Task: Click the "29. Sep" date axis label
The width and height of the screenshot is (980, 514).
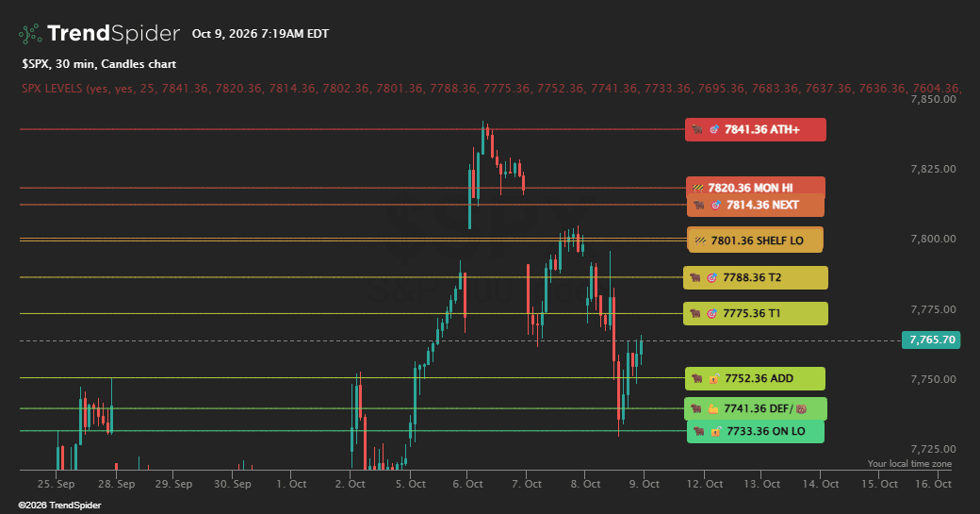Action: click(173, 484)
